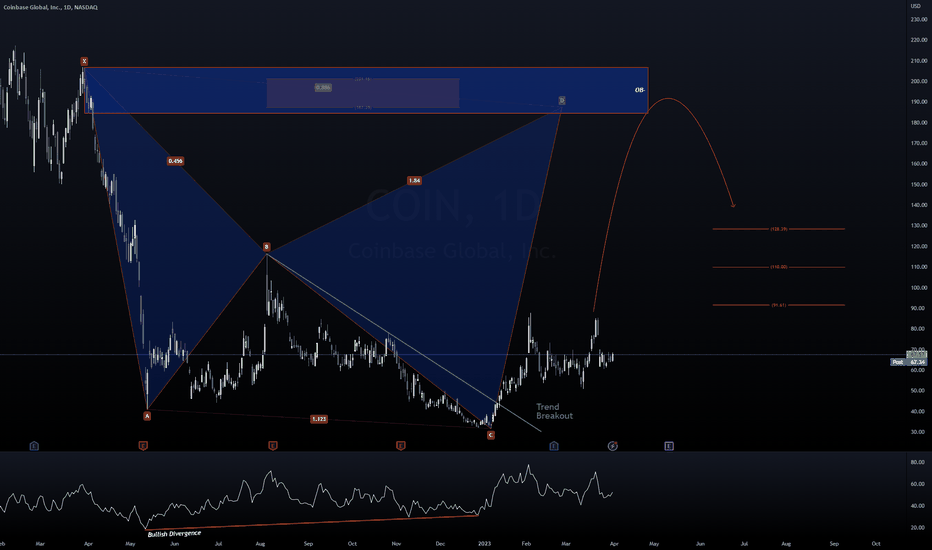Select the C point label of the pattern
The height and width of the screenshot is (550, 932).
coord(490,435)
